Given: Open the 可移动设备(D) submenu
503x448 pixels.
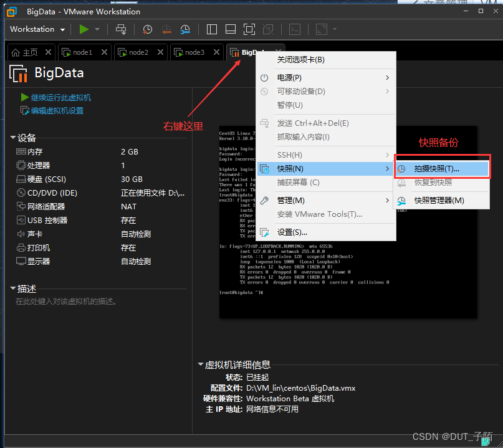Looking at the screenshot, I should pos(326,92).
